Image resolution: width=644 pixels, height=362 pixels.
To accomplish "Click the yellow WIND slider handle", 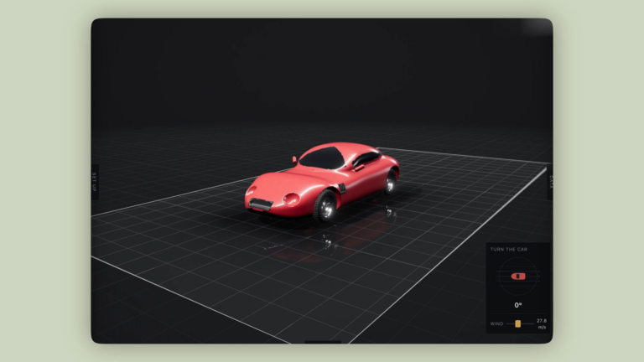I will coord(518,323).
